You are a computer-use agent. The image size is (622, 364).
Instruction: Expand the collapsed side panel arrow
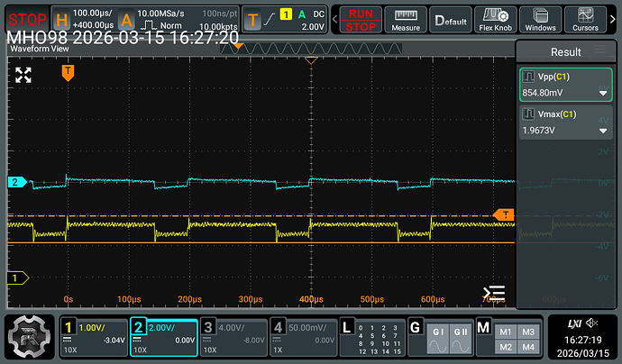[493, 292]
